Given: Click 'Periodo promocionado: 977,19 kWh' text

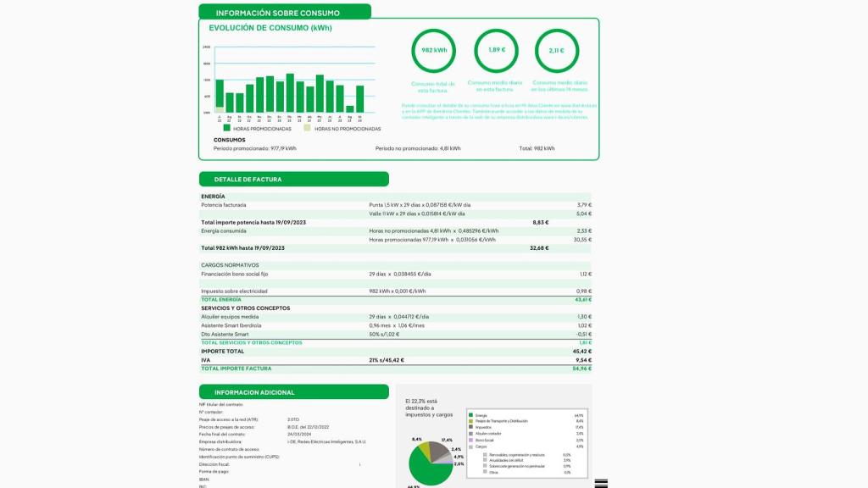Looking at the screenshot, I should point(254,148).
